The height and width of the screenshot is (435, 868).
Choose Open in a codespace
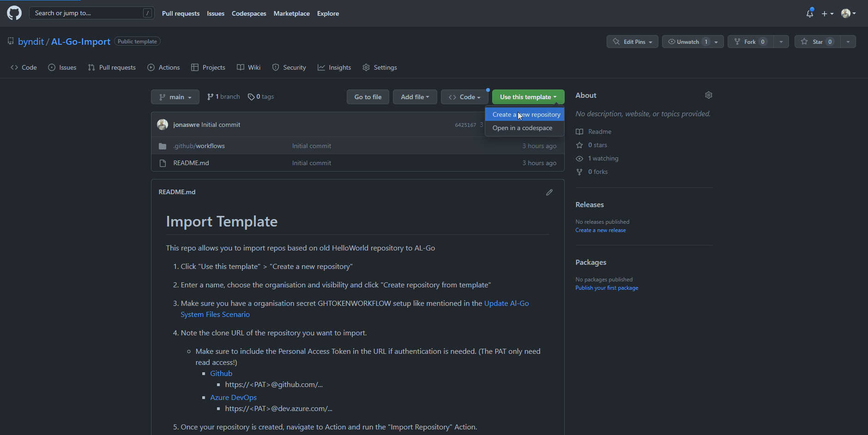522,128
